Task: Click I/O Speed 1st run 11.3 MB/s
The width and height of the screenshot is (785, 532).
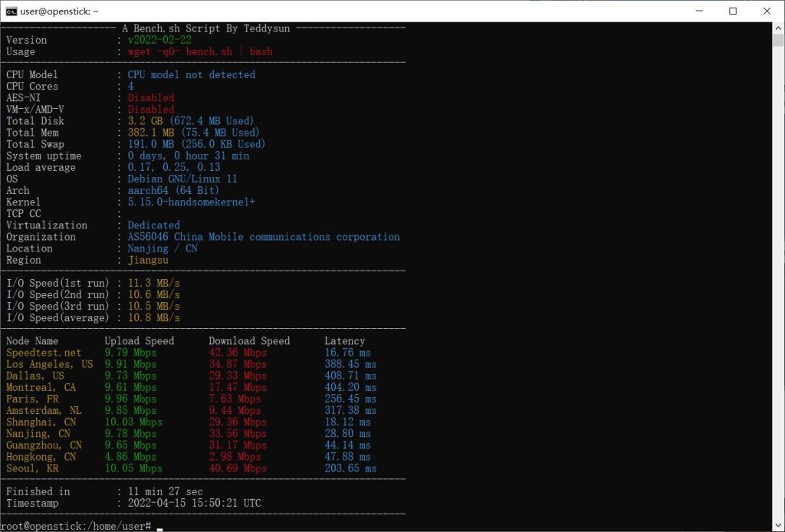Action: click(153, 283)
